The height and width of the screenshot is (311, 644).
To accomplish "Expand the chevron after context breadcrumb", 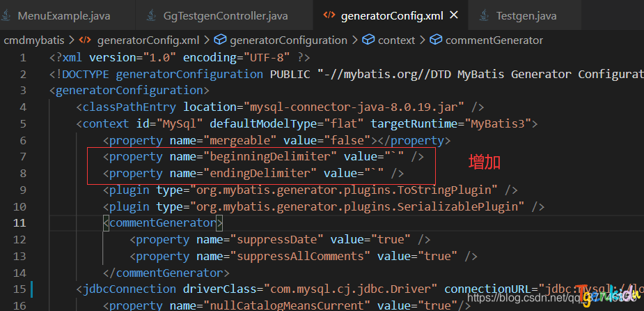I will point(422,40).
